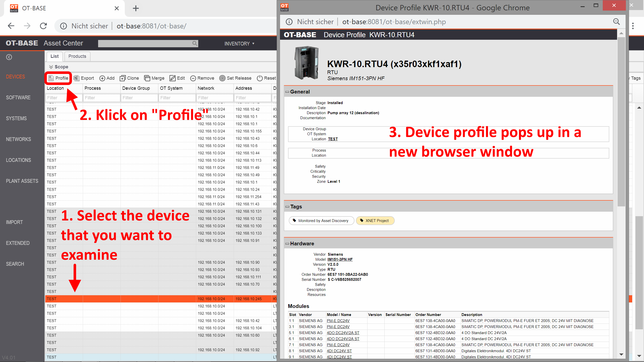Screen dimensions: 644x362
Task: Collapse the sidebar with the back-circle icon
Action: (9, 57)
